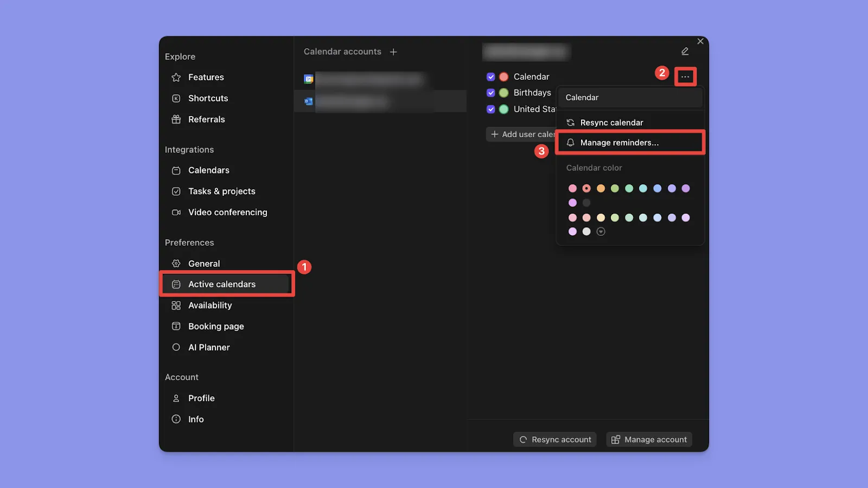Click the pencil edit icon for the account
868x488 pixels.
tap(685, 50)
